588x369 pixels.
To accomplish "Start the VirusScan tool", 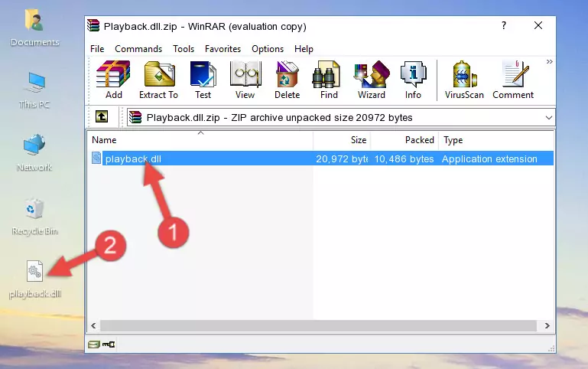I will pos(464,80).
